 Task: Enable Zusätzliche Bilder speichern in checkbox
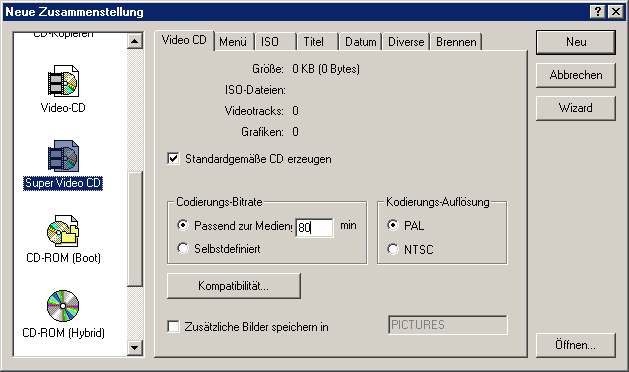[173, 326]
